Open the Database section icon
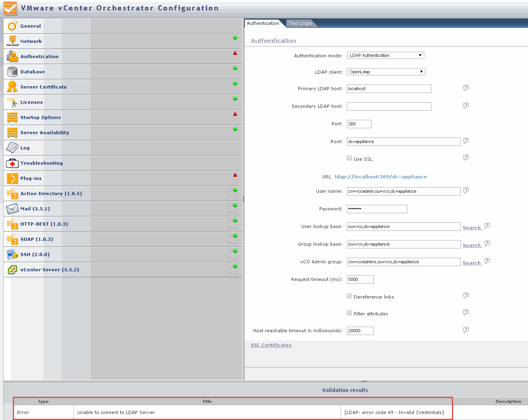 point(12,72)
